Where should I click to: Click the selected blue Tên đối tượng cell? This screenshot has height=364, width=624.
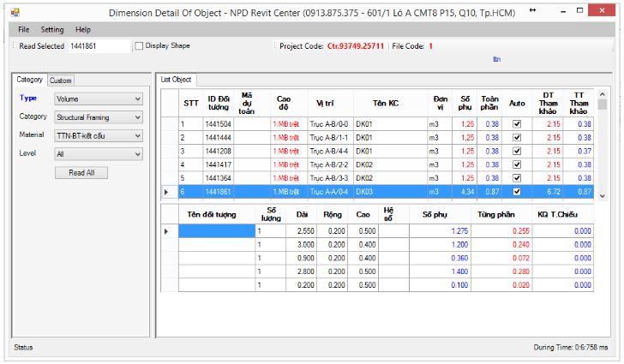[217, 231]
